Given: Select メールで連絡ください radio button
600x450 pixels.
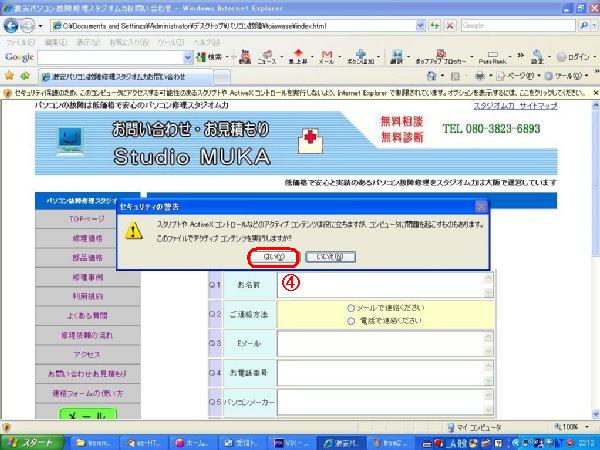Looking at the screenshot, I should pyautogui.click(x=351, y=308).
